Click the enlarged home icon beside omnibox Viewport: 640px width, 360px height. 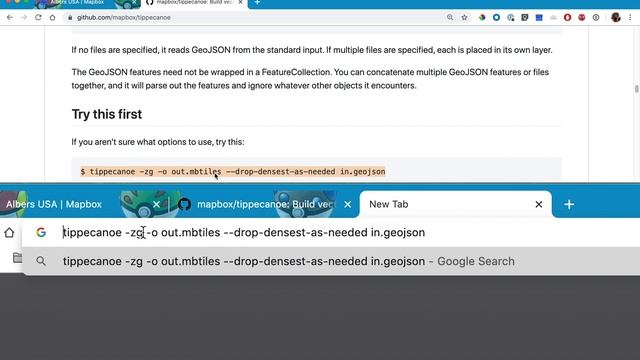[x=9, y=232]
